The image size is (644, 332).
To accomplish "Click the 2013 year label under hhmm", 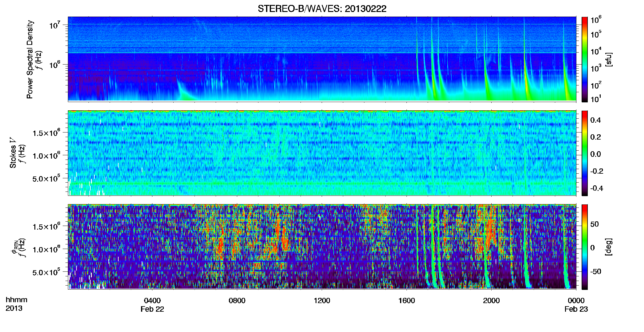I will pos(14,308).
